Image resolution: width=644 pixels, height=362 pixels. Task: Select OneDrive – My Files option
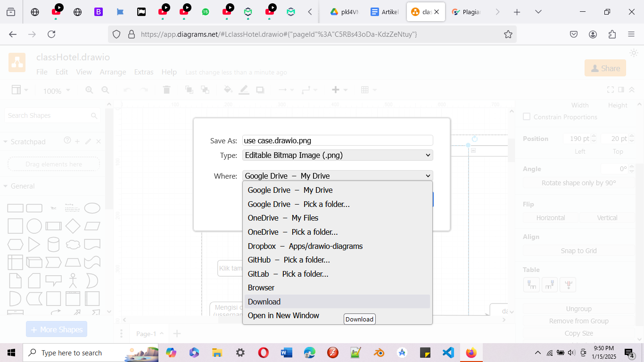tap(337, 218)
